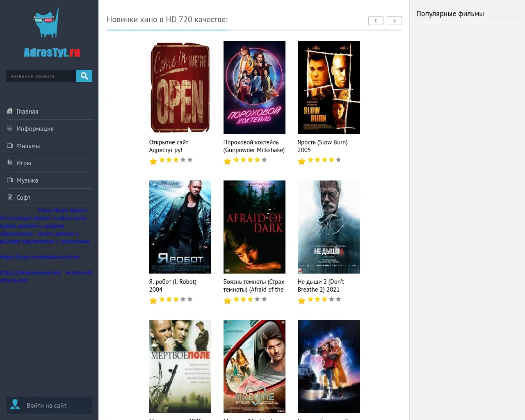Click the Новинки кино в HD 720 качестве heading
The image size is (525, 420).
coord(167,19)
